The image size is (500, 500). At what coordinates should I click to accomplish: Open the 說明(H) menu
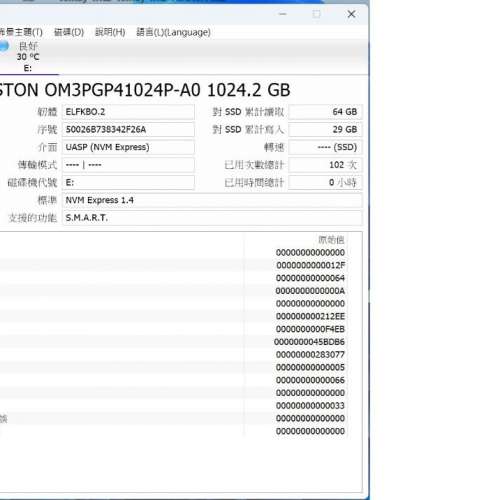point(110,32)
